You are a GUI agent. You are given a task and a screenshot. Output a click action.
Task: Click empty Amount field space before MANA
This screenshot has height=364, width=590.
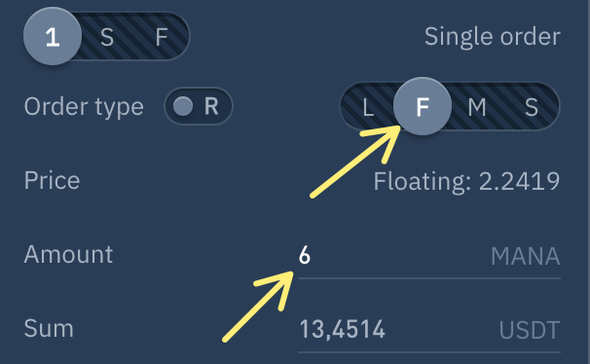399,257
